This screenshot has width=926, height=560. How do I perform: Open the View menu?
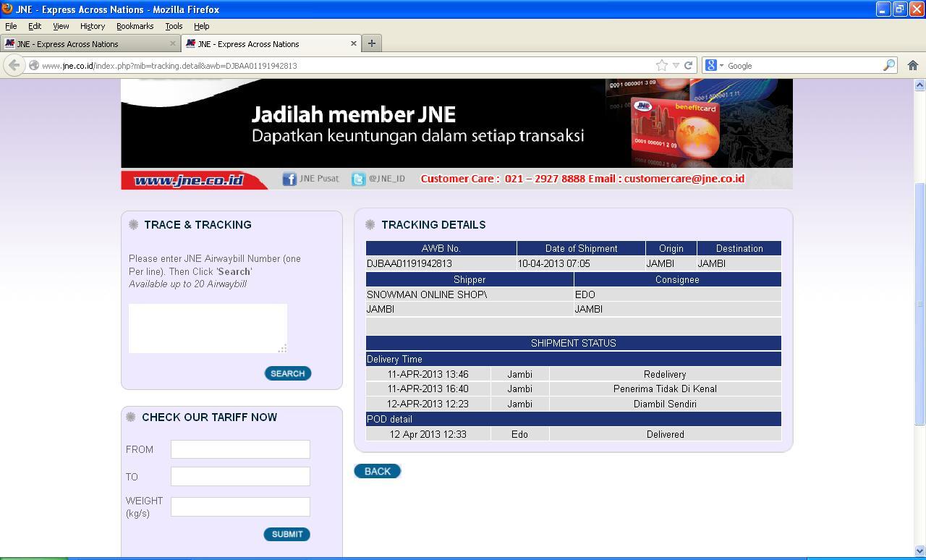click(61, 26)
